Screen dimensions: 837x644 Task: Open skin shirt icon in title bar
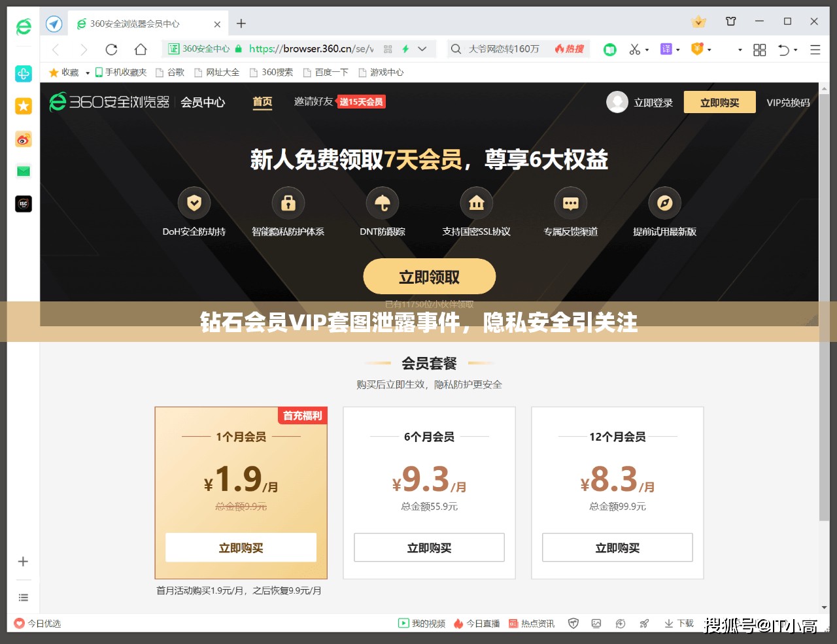731,22
